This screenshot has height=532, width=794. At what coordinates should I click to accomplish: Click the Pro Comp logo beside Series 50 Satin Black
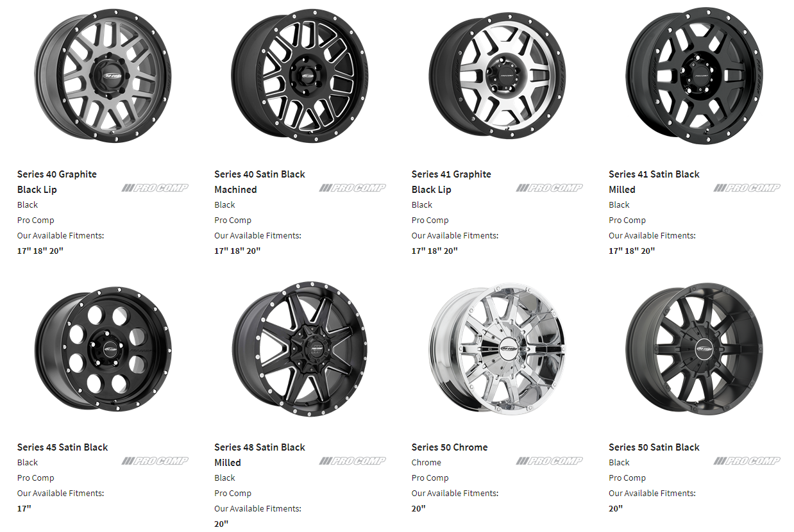747,461
